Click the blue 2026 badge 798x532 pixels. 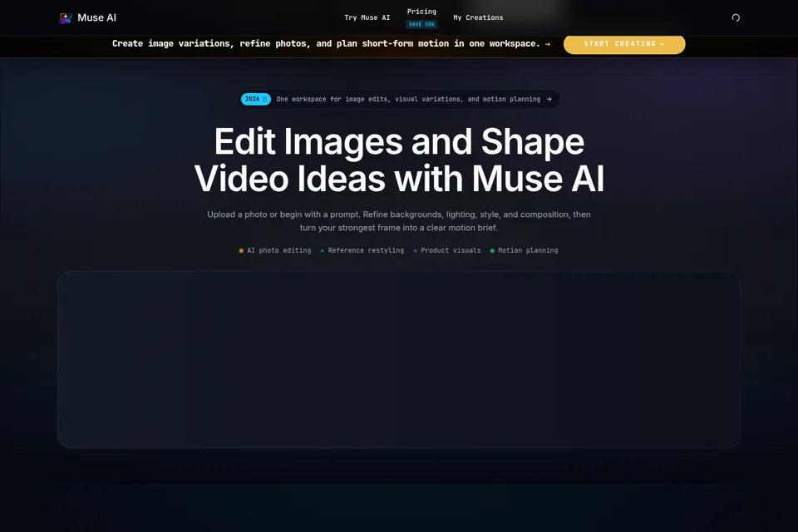[255, 99]
